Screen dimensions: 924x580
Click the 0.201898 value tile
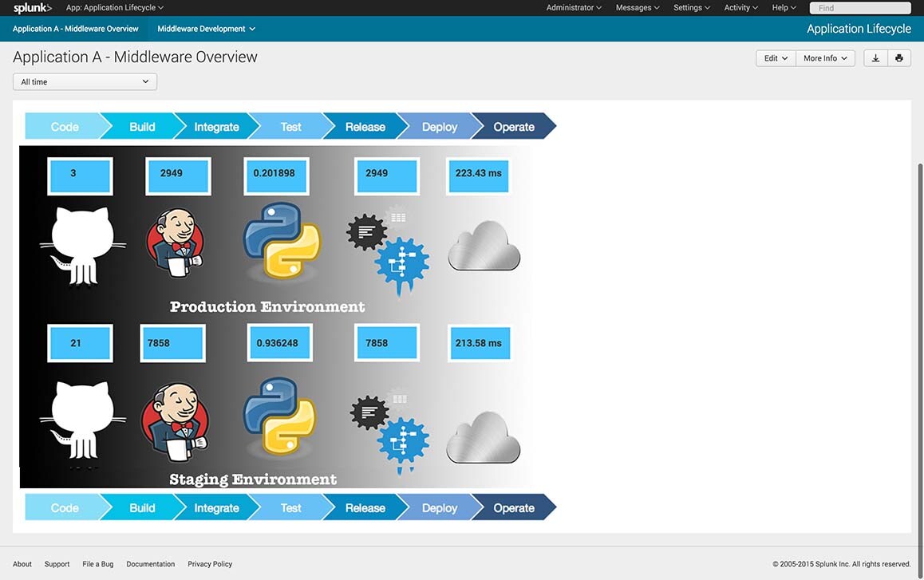276,176
